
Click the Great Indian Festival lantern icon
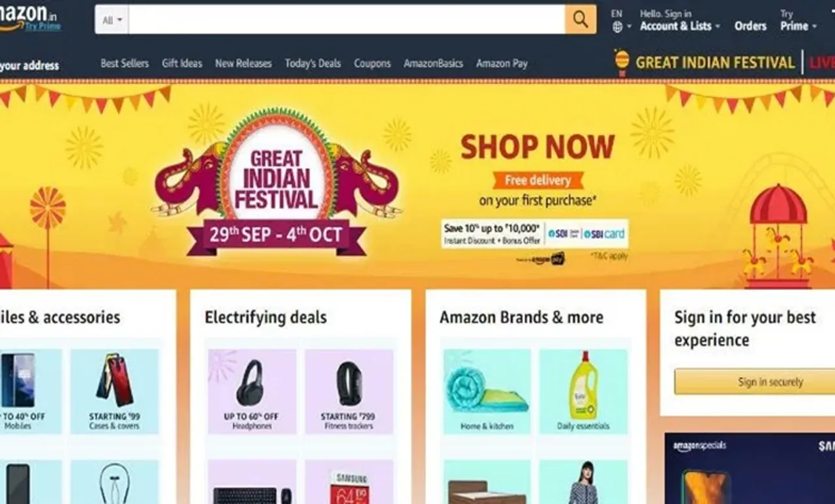622,63
